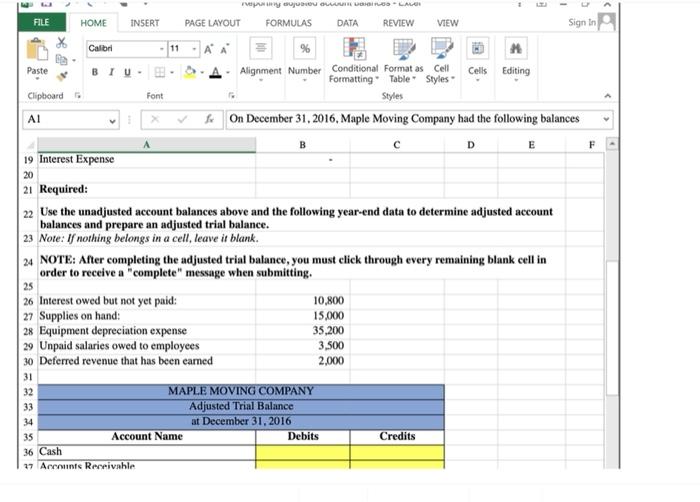Select 'Deferred revenue that has been earned' cell
This screenshot has height=502, width=700.
(146, 361)
